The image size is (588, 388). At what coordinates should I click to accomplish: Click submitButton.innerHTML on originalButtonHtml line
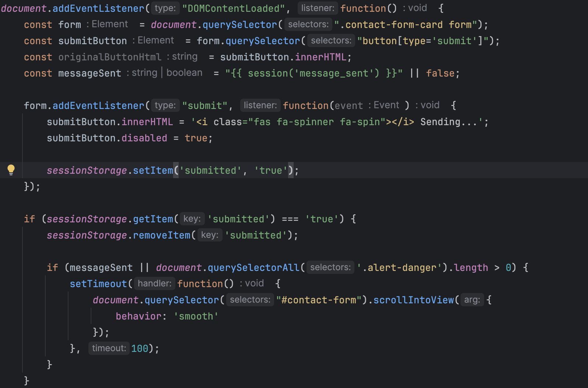coord(283,57)
